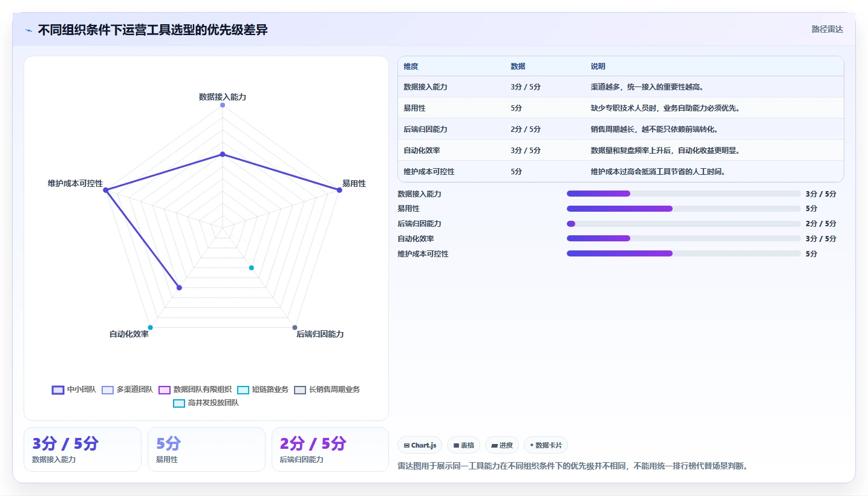This screenshot has width=868, height=496.
Task: Click the 数据接入能力 progress bar
Action: coord(684,194)
